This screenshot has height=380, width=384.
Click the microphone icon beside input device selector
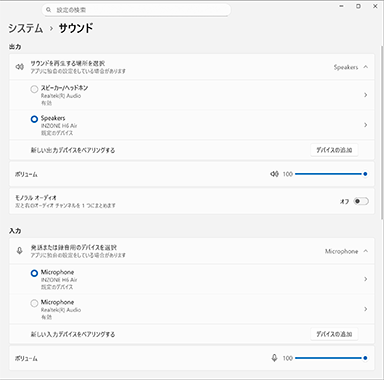20,251
